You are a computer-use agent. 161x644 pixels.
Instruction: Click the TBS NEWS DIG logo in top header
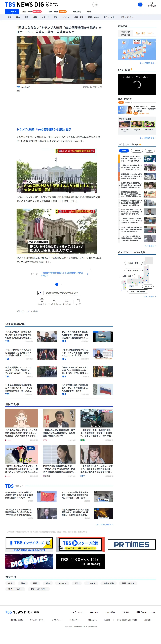click(x=32, y=5)
